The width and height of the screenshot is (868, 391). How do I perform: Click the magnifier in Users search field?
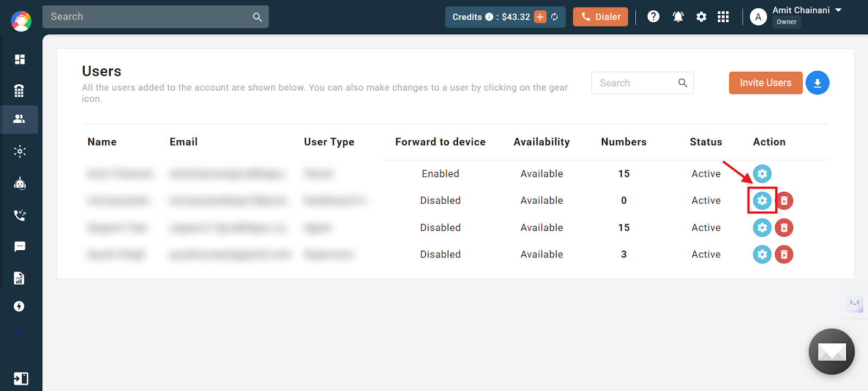683,83
